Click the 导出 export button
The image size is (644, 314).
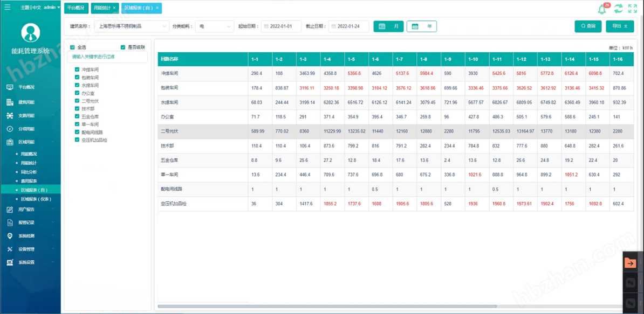click(620, 26)
